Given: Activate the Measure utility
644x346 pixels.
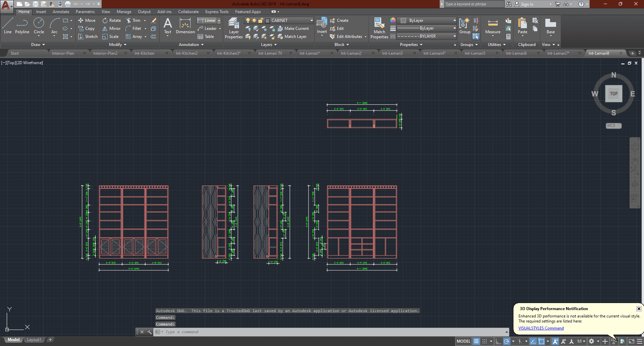Looking at the screenshot, I should pyautogui.click(x=493, y=26).
